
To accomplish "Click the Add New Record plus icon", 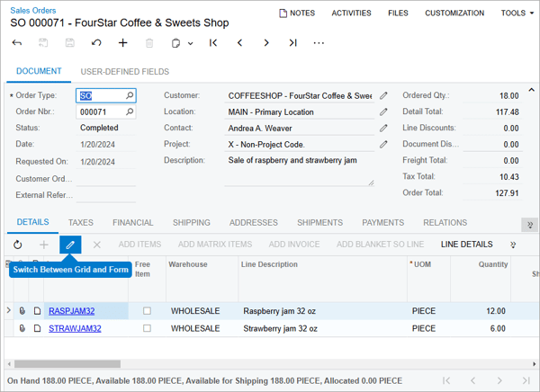I will click(x=123, y=43).
